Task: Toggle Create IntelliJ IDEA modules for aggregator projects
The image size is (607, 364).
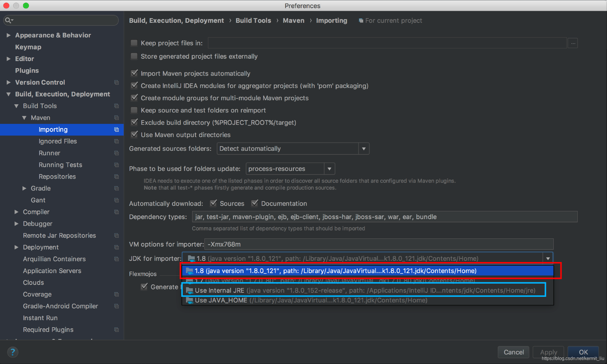Action: pyautogui.click(x=134, y=86)
